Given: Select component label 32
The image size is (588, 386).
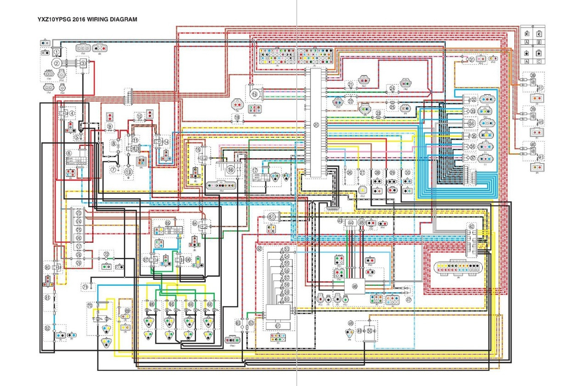Looking at the screenshot, I should coord(474,99).
